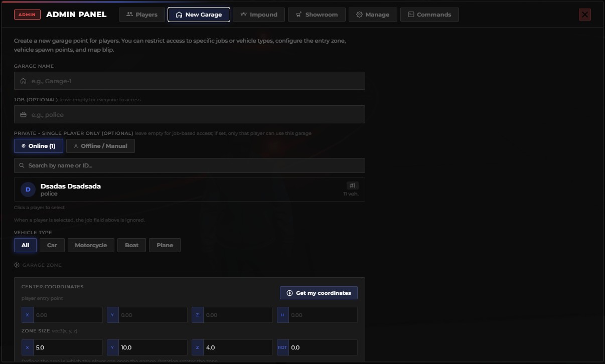Switch to Offline / Manual player mode

100,146
